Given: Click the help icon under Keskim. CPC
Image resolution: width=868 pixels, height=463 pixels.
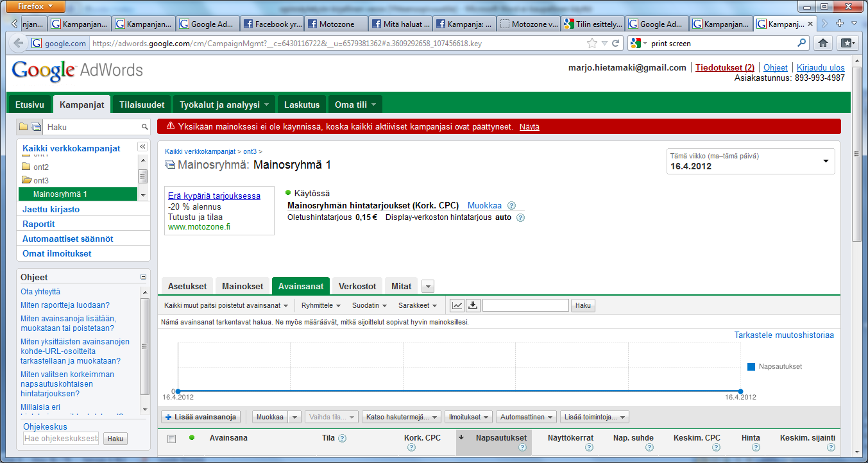Looking at the screenshot, I should click(x=717, y=448).
